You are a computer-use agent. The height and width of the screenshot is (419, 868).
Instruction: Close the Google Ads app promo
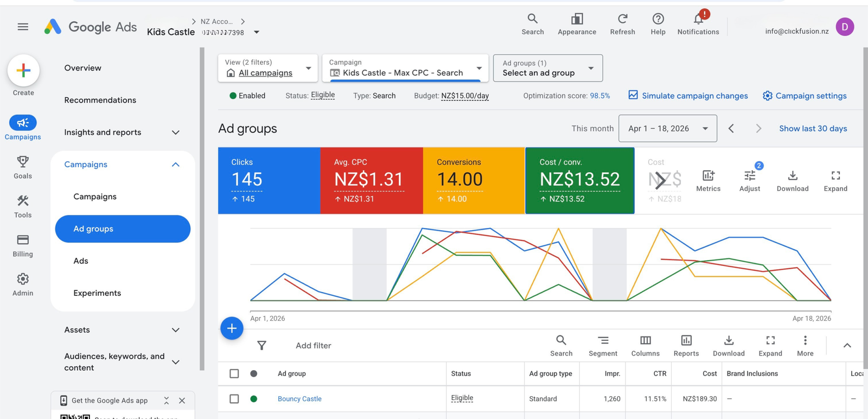pyautogui.click(x=182, y=401)
